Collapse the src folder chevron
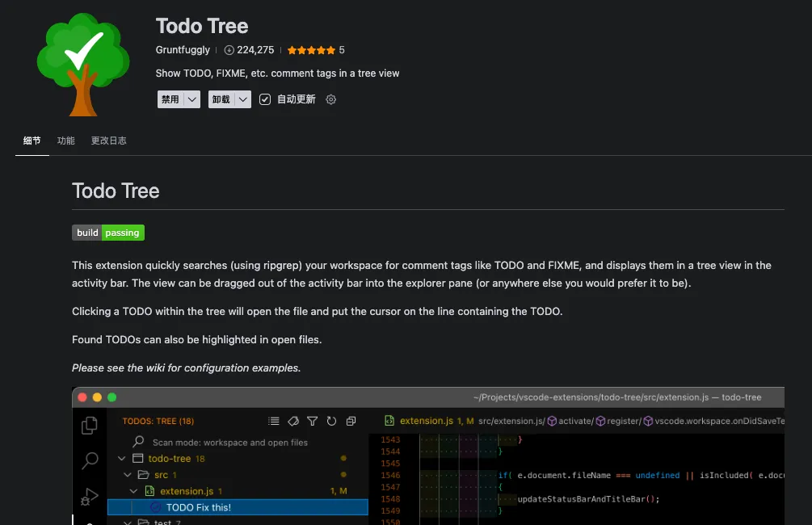The height and width of the screenshot is (525, 812). click(x=128, y=474)
